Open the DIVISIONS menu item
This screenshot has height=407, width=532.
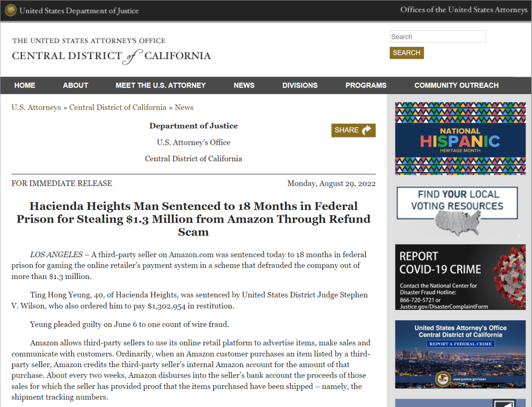point(300,86)
